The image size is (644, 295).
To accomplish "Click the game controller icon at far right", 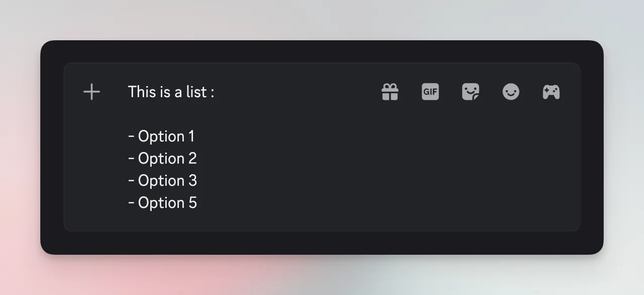I will tap(551, 92).
